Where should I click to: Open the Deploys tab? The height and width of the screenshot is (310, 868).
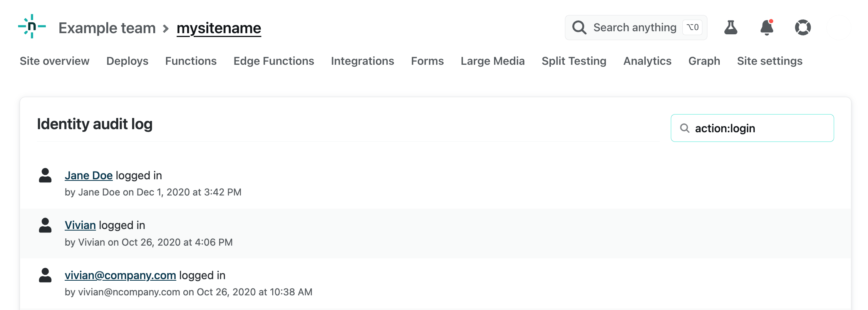[127, 61]
